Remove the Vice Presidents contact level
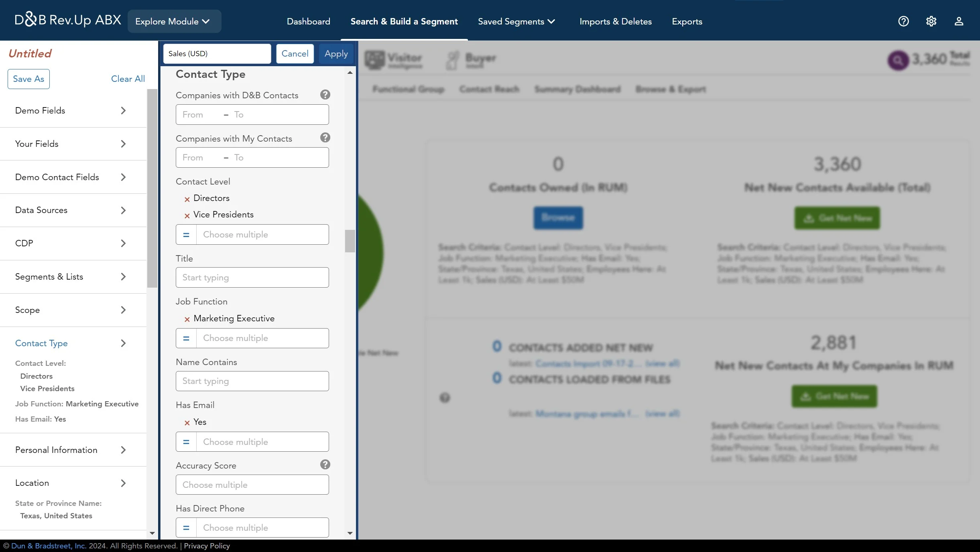Image resolution: width=980 pixels, height=552 pixels. click(187, 216)
